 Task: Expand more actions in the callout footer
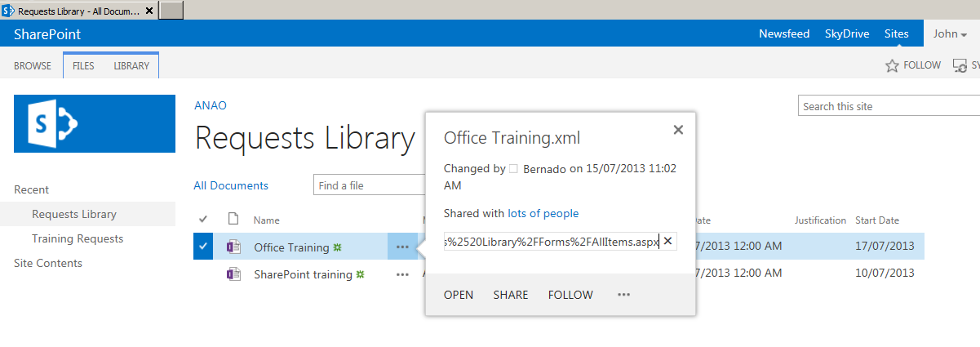coord(624,295)
